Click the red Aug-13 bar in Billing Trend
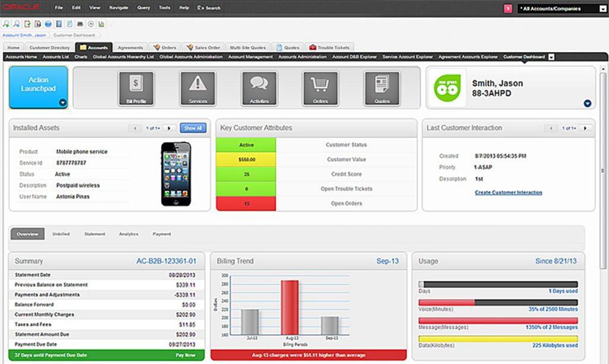Screen dimensions: 609x364 [289, 307]
